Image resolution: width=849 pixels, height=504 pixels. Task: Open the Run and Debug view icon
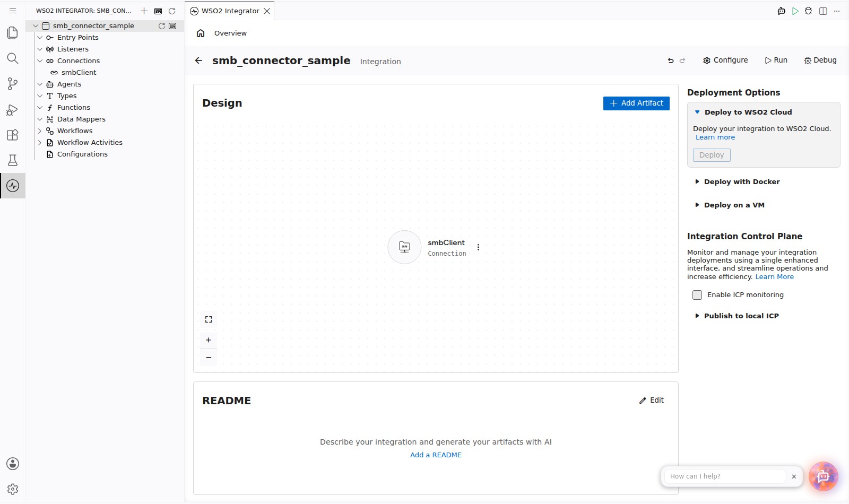[13, 109]
